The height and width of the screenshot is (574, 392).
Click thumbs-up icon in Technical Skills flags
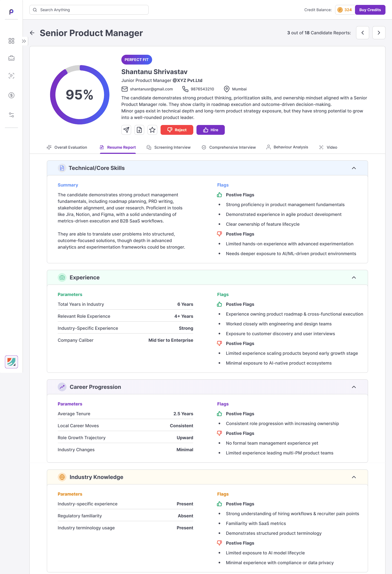coord(219,195)
